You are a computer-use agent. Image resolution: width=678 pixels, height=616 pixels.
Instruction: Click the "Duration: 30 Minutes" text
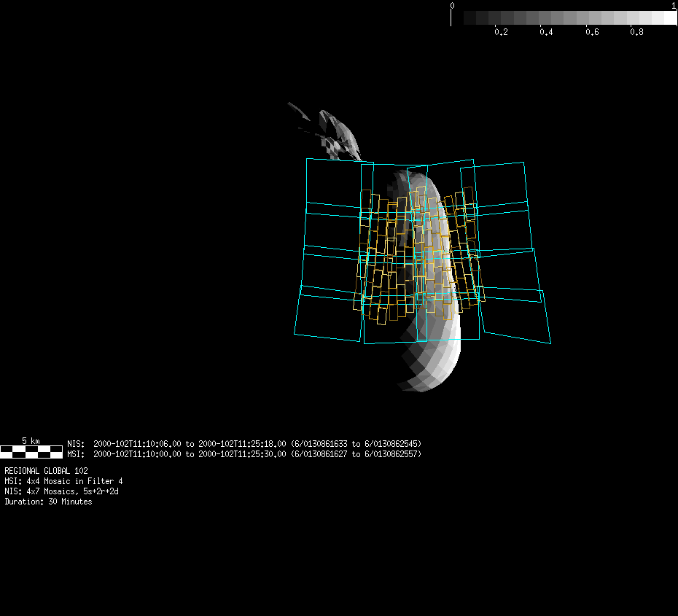tap(48, 502)
